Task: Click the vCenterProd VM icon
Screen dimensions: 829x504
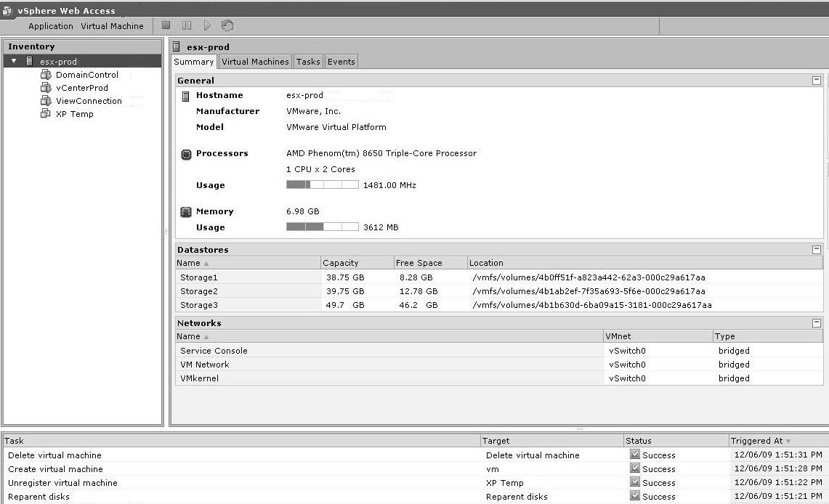Action: [x=46, y=88]
